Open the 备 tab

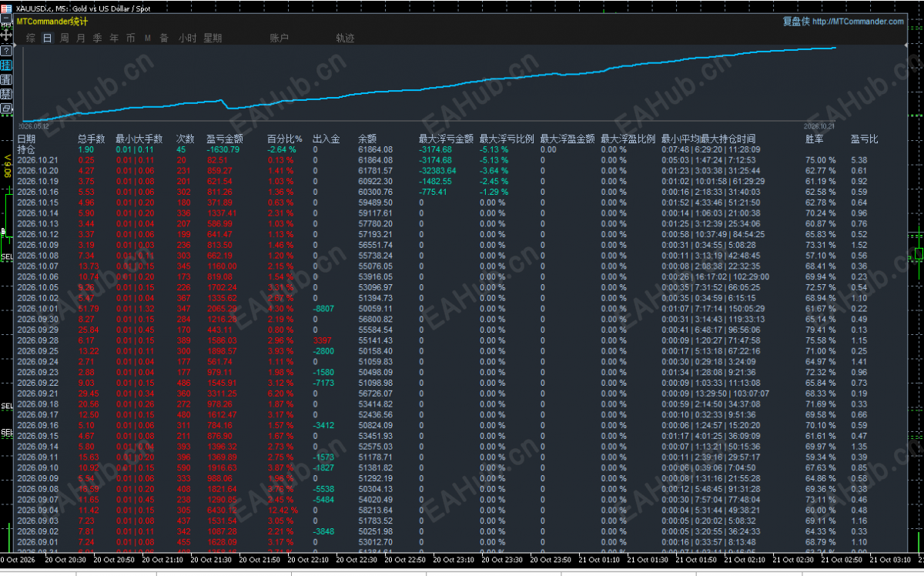164,38
